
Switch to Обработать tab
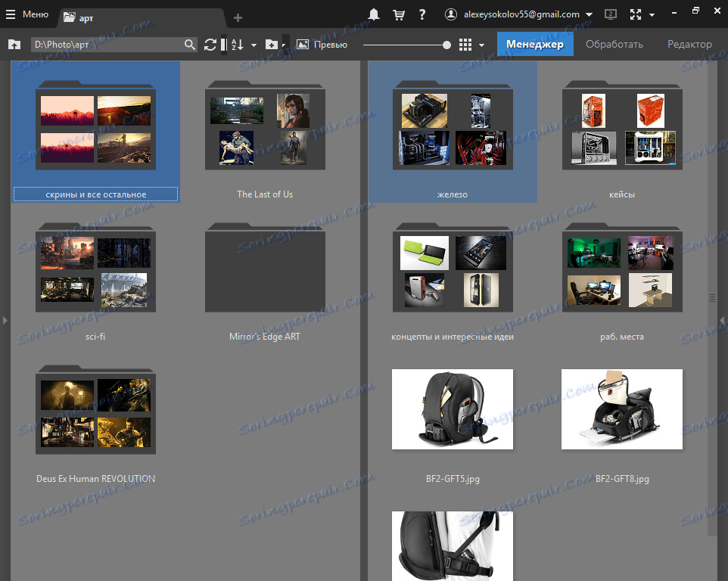point(614,44)
